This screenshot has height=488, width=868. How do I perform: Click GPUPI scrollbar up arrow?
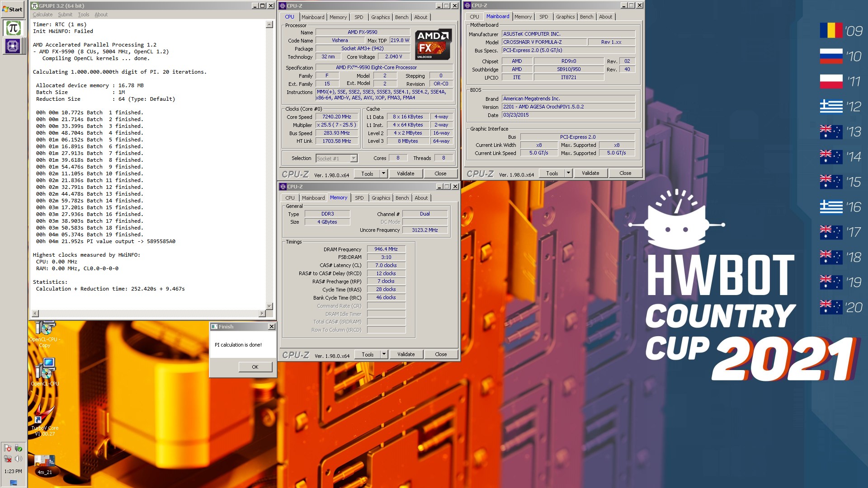pos(269,24)
